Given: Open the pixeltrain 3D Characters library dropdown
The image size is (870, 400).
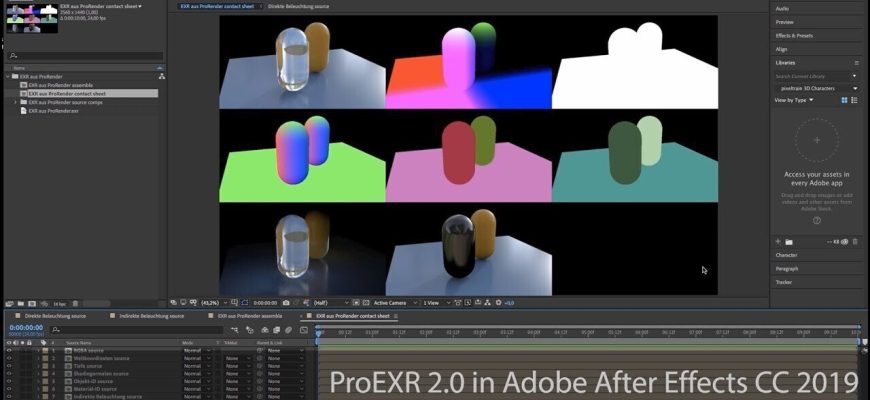Looking at the screenshot, I should (x=816, y=88).
